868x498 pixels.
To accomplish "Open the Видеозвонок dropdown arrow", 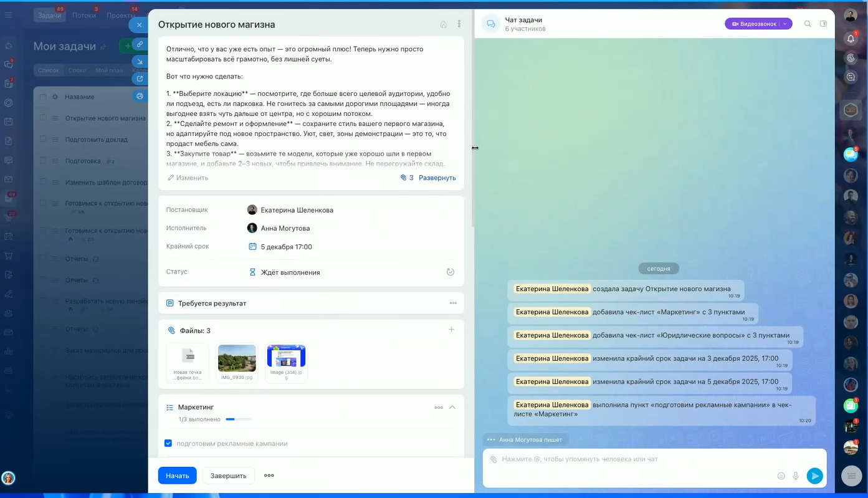I will point(785,24).
